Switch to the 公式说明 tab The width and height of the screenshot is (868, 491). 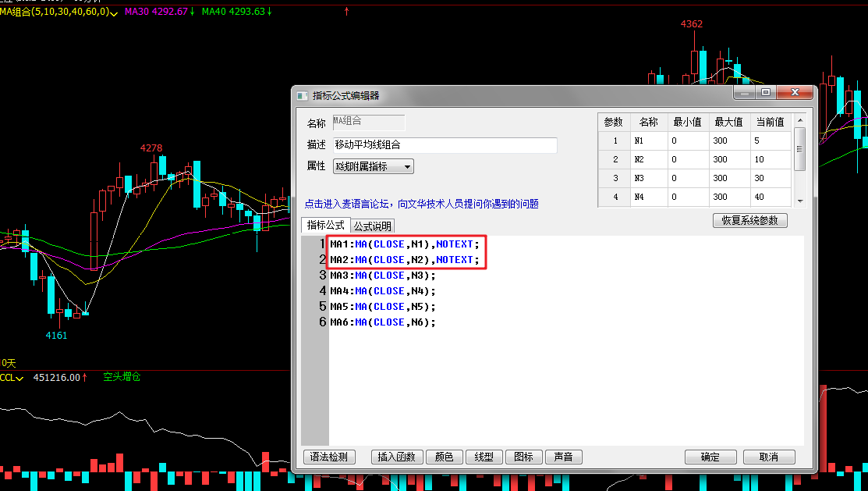pyautogui.click(x=373, y=226)
